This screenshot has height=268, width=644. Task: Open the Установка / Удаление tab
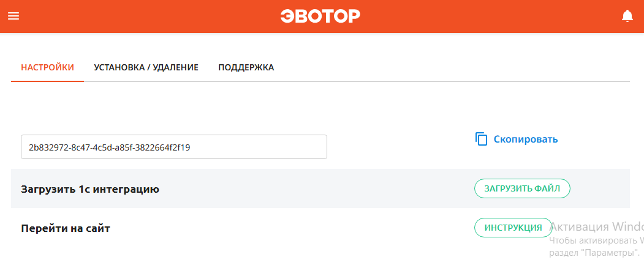click(x=146, y=67)
